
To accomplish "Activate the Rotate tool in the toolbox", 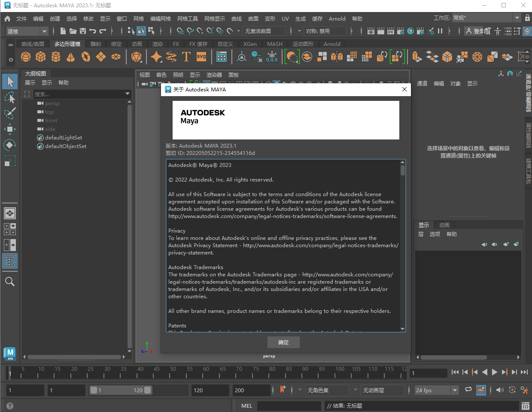I will (x=9, y=145).
